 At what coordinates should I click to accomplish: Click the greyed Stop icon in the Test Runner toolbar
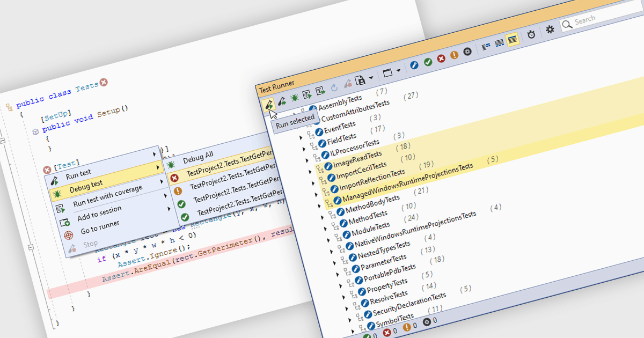click(x=347, y=84)
